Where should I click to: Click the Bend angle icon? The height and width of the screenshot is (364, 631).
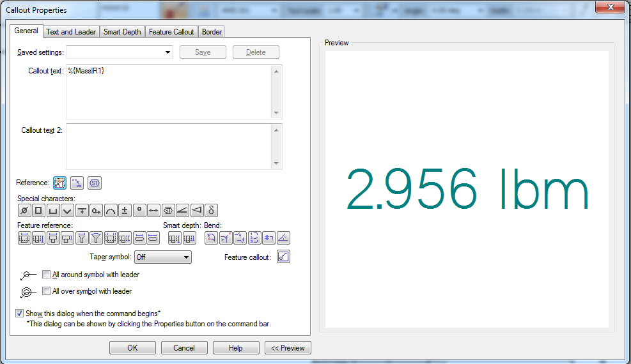coord(283,238)
